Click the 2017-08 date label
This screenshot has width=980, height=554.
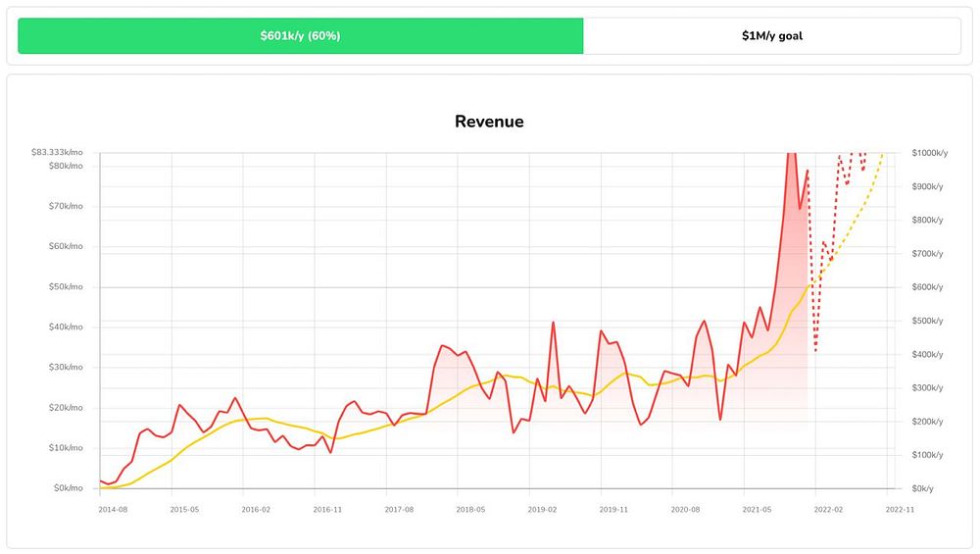coord(399,510)
